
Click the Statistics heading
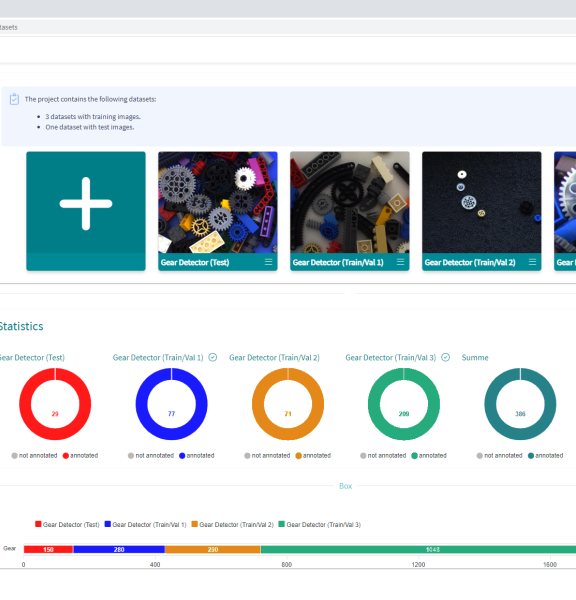click(21, 326)
